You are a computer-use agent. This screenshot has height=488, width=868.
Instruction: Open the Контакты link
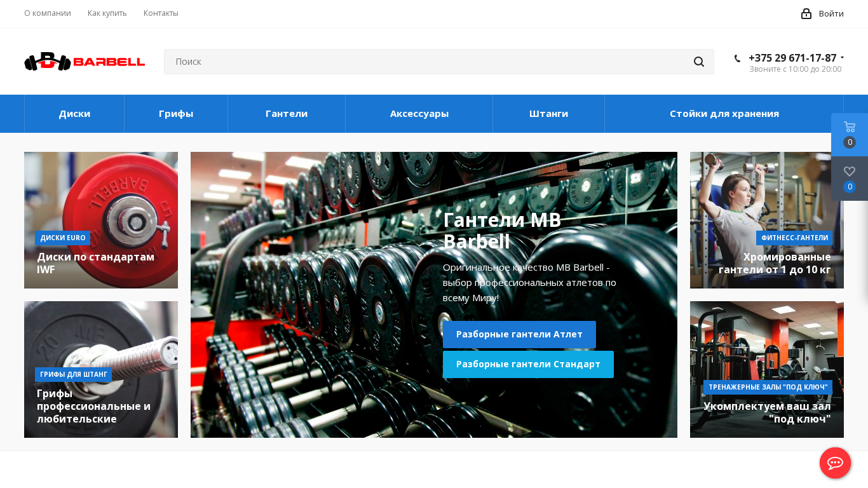point(161,13)
